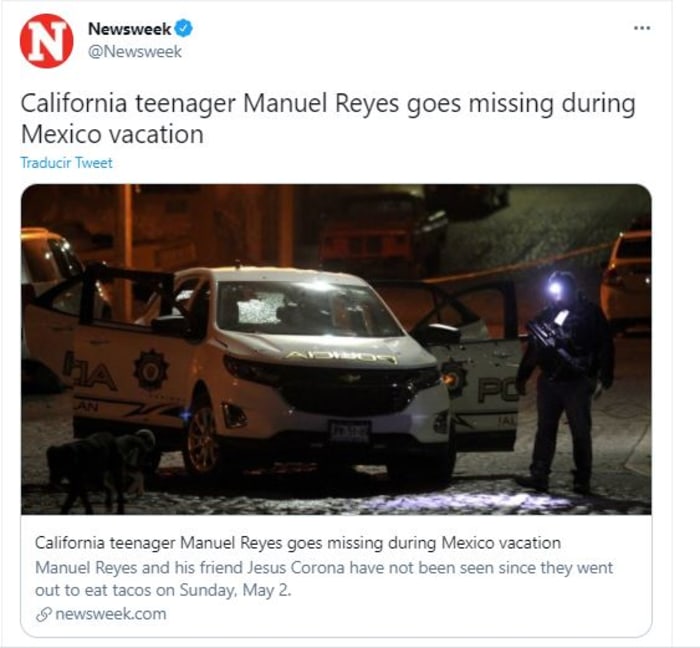Open the newsweek.com domain link
700x648 pixels.
111,614
